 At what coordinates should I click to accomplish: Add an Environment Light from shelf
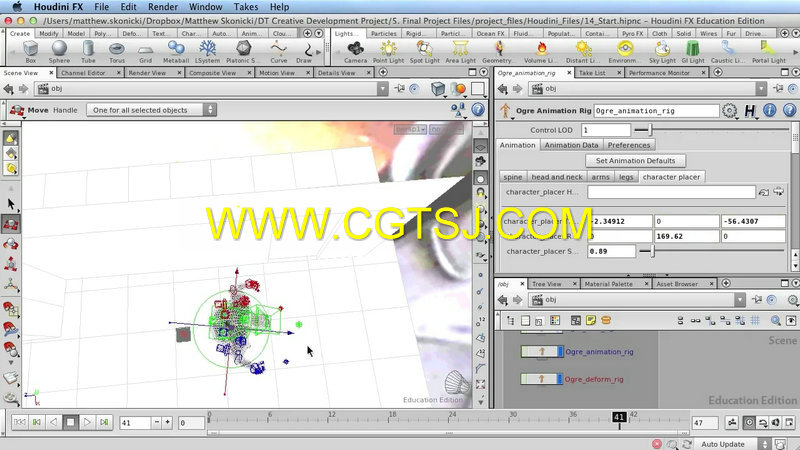tap(624, 52)
